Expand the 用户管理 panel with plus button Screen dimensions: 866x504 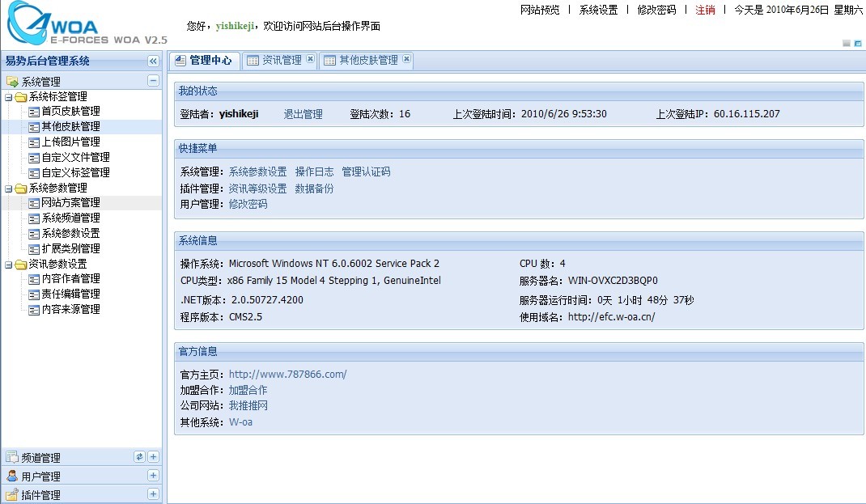point(153,476)
